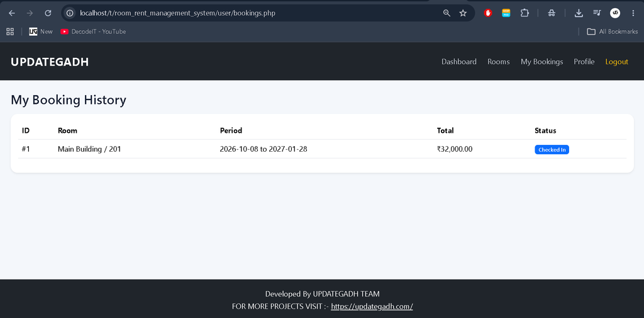Open Profile in the navigation bar
This screenshot has width=644, height=318.
(584, 62)
